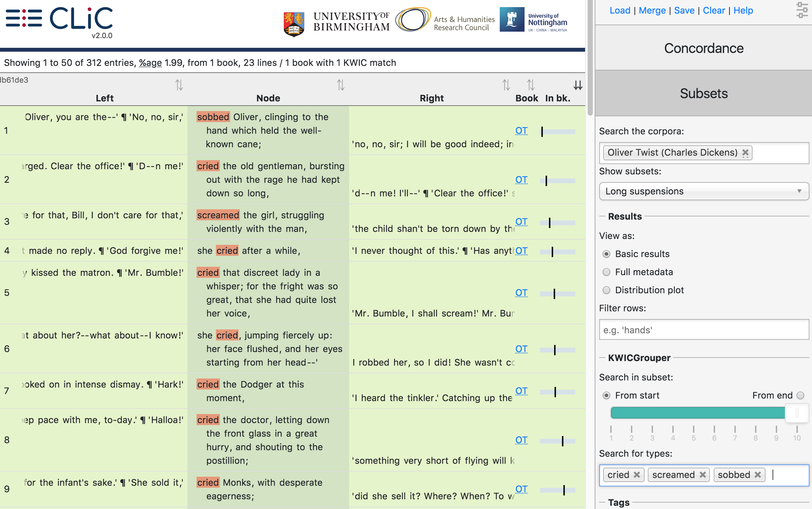812x509 pixels.
Task: Sort by the Right column arrows
Action: (506, 85)
